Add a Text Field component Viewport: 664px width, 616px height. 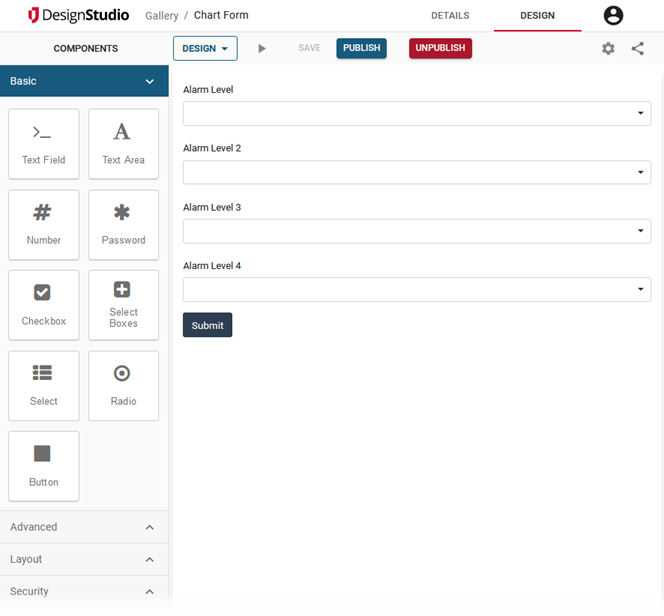tap(44, 144)
